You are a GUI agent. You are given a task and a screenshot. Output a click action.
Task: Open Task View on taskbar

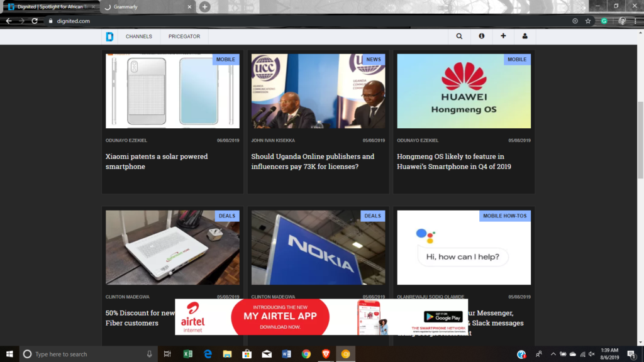pyautogui.click(x=167, y=354)
